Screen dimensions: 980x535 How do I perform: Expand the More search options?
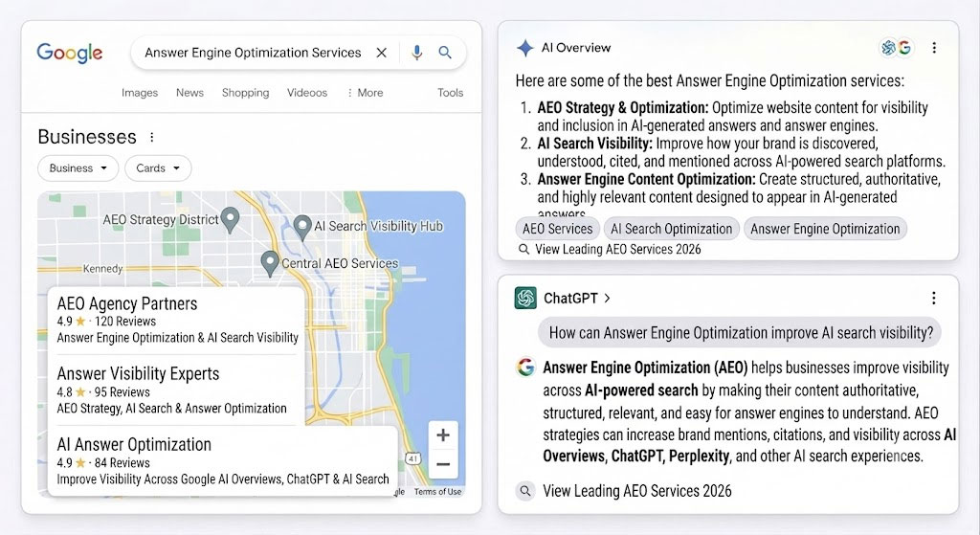365,93
